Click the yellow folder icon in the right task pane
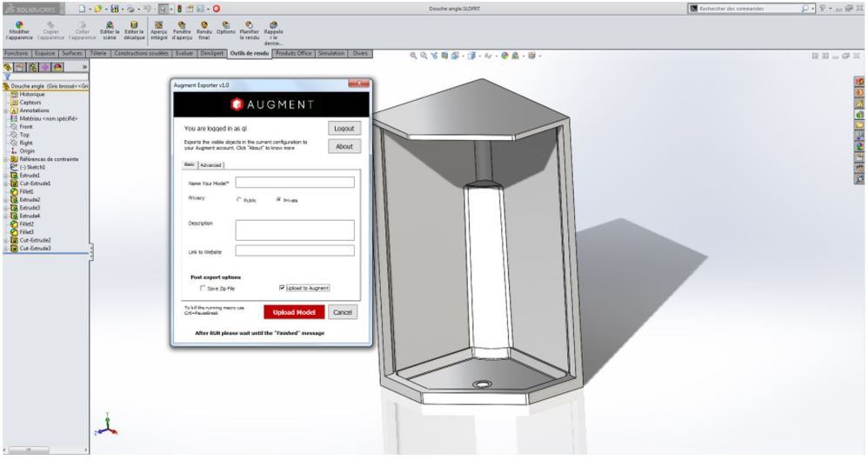 click(x=859, y=125)
